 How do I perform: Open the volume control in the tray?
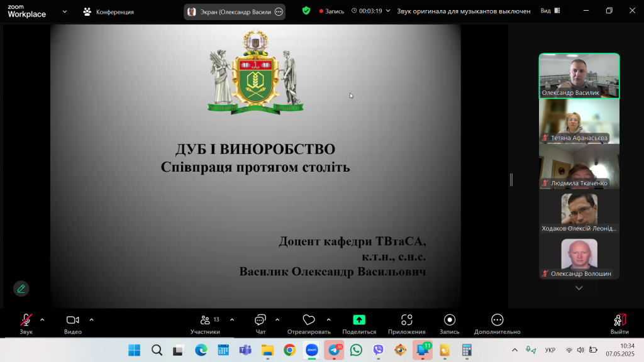(x=580, y=350)
